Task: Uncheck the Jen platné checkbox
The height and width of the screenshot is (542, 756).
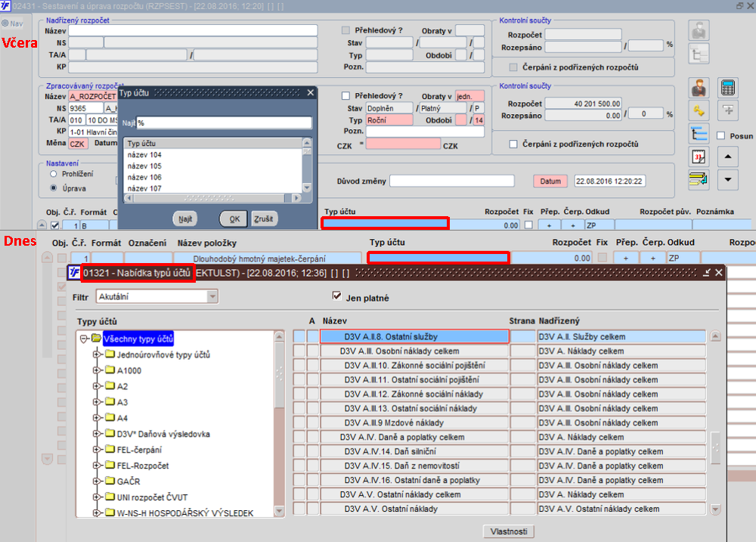Action: click(x=337, y=296)
